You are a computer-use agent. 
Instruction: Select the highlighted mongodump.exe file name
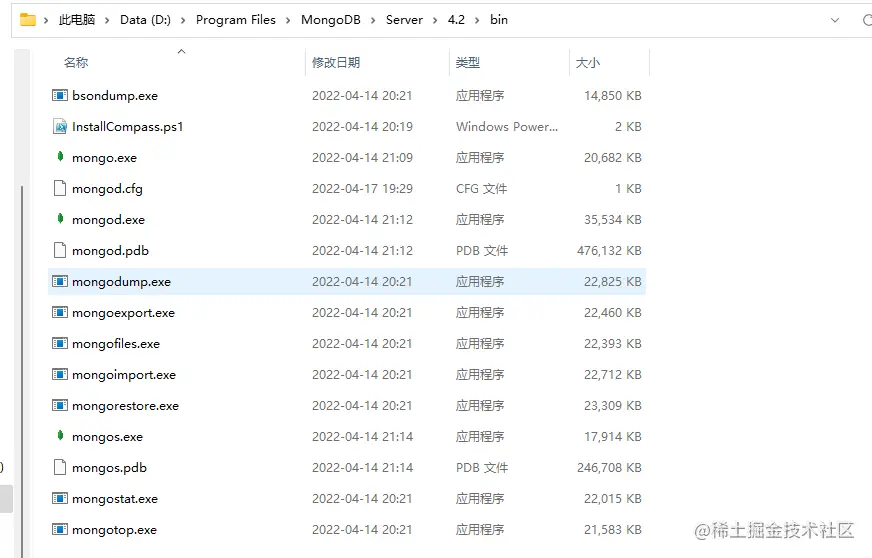(121, 282)
